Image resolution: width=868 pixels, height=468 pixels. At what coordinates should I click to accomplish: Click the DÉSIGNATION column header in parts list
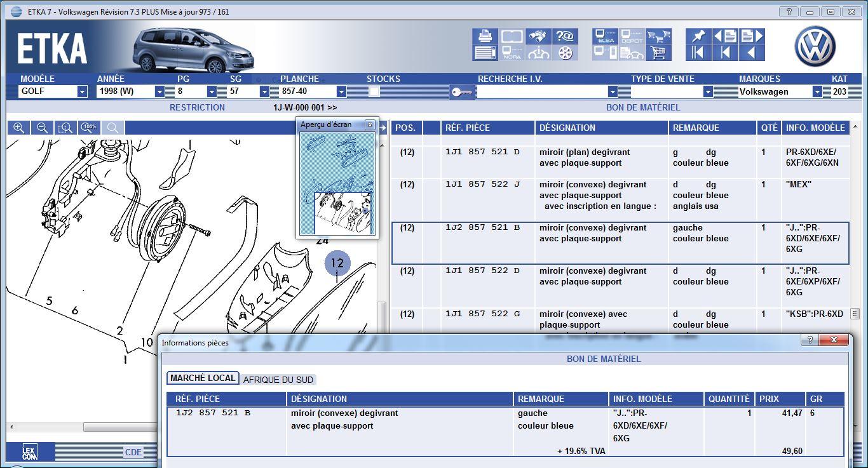click(601, 128)
